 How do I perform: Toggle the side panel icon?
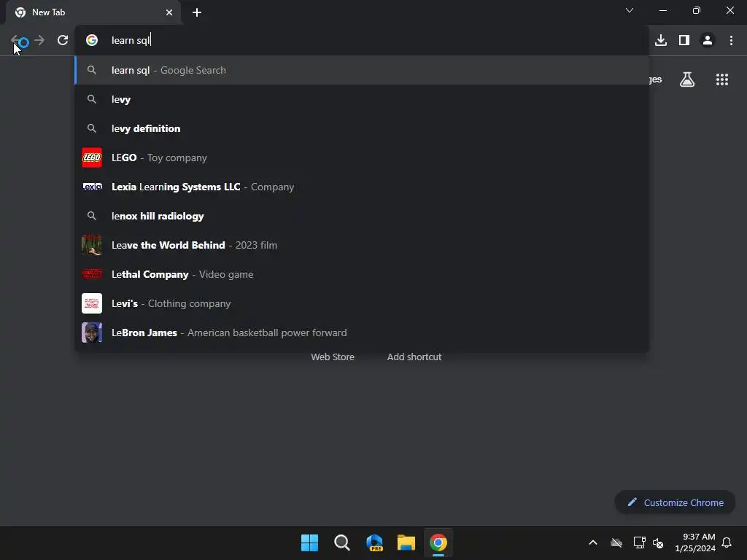pos(684,41)
